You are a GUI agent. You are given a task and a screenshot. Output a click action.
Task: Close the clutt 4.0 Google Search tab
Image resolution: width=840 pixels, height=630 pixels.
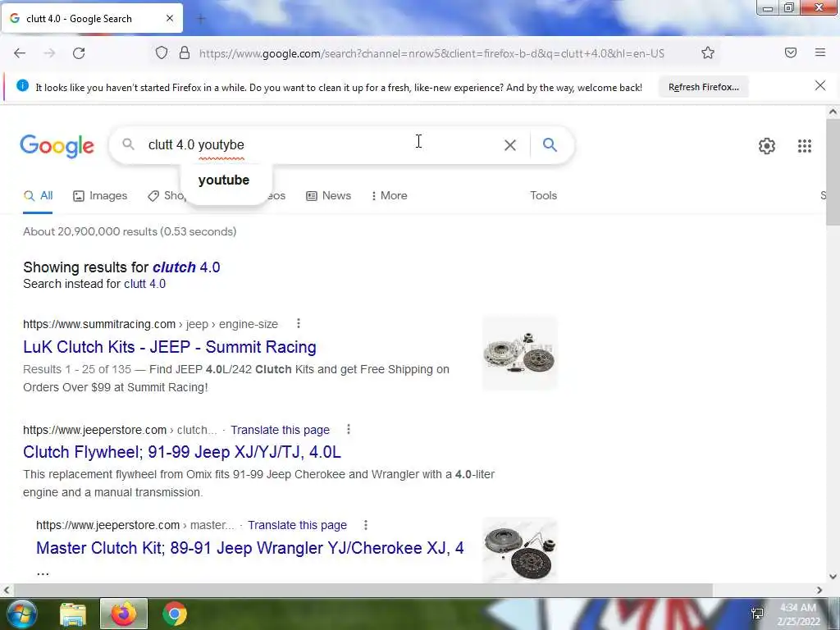tap(170, 18)
